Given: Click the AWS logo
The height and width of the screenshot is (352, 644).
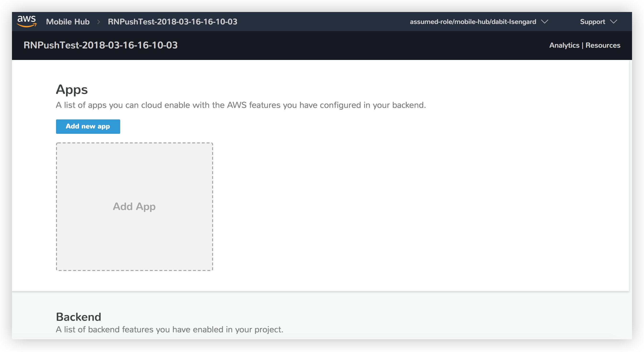Looking at the screenshot, I should [x=27, y=21].
